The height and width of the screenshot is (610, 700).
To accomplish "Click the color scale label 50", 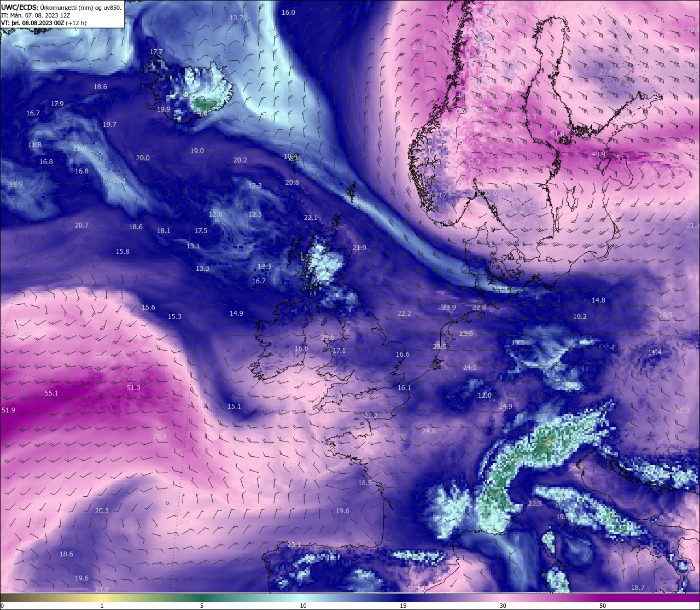I will pyautogui.click(x=603, y=606).
